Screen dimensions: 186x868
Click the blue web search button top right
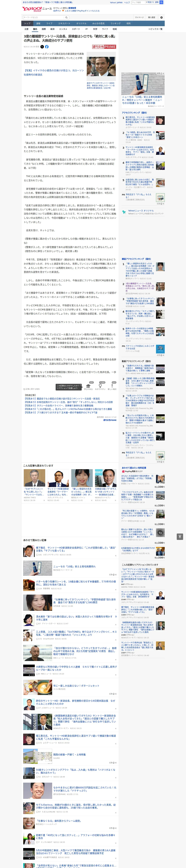[161, 2]
